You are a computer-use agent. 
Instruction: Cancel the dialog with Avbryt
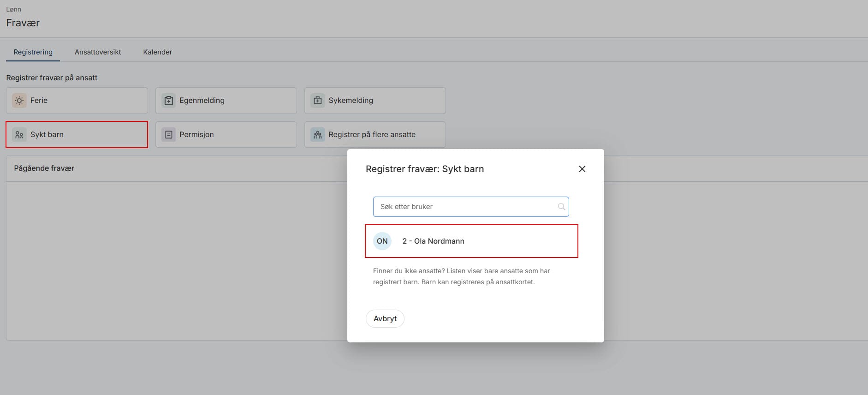click(x=385, y=318)
